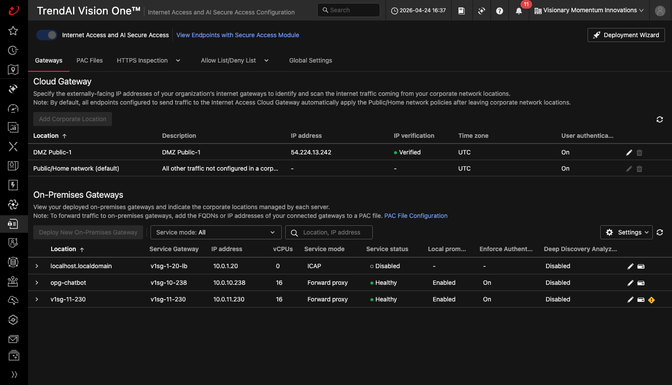Refresh the On-Premises Gateways table
Screen dimensions: 672x385
(660, 232)
